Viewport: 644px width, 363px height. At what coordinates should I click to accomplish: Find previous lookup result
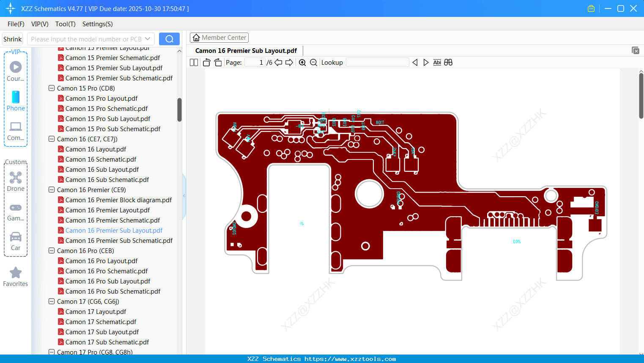coord(415,63)
